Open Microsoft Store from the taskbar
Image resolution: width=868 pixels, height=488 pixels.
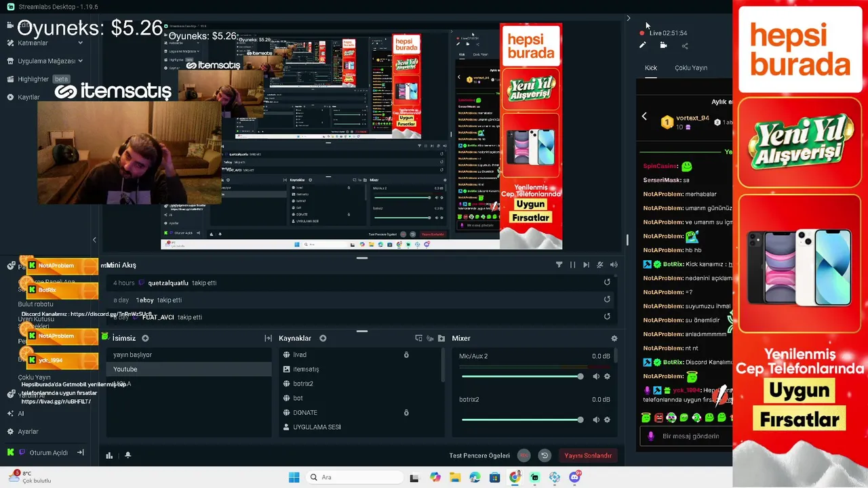(x=494, y=477)
